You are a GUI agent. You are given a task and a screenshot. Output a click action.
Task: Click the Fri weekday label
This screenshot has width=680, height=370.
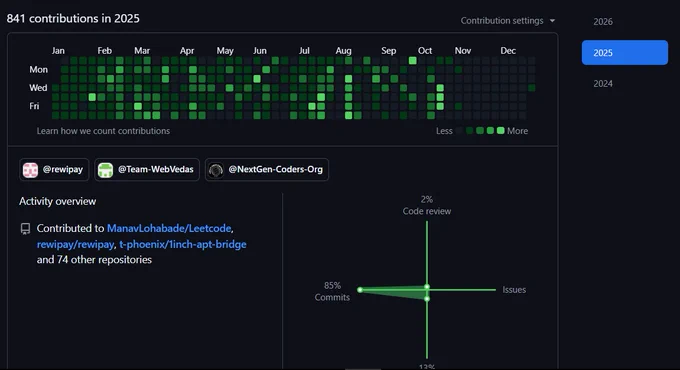[34, 106]
